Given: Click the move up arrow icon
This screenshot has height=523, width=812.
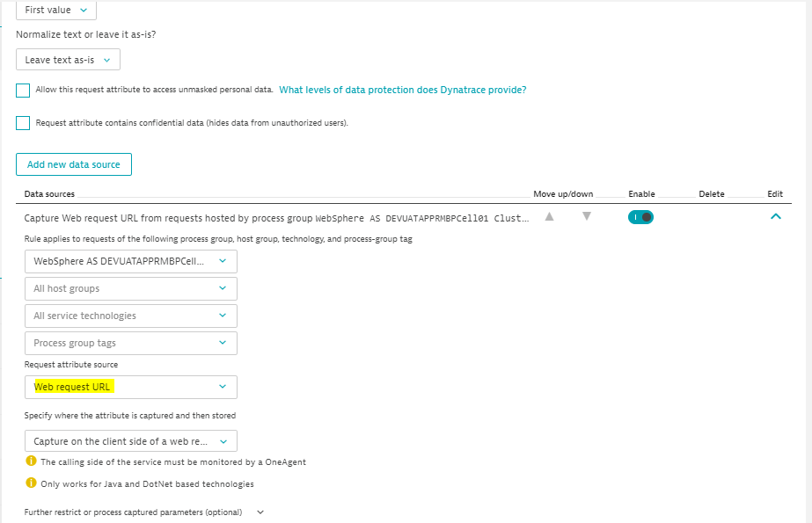Looking at the screenshot, I should [x=549, y=216].
